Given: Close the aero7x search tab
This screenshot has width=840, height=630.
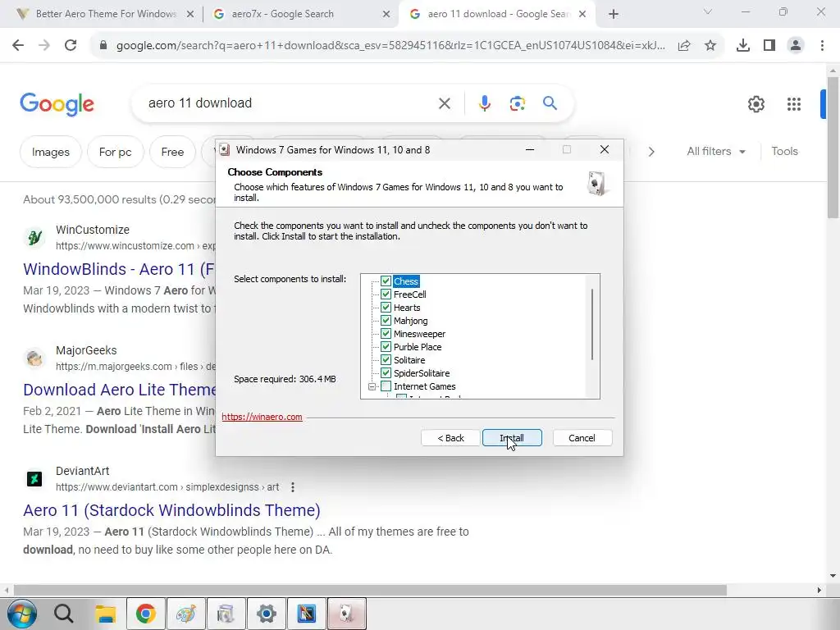Looking at the screenshot, I should 386,15.
